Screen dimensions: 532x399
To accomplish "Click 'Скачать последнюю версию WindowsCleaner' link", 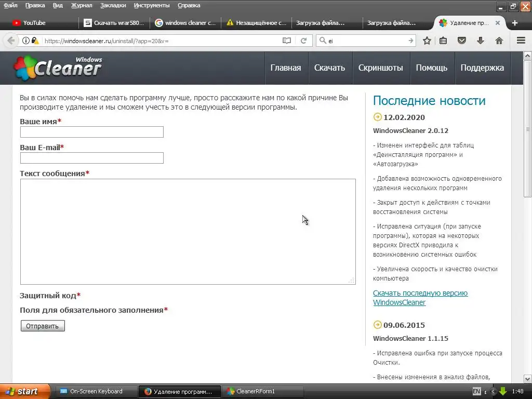I will pos(420,298).
